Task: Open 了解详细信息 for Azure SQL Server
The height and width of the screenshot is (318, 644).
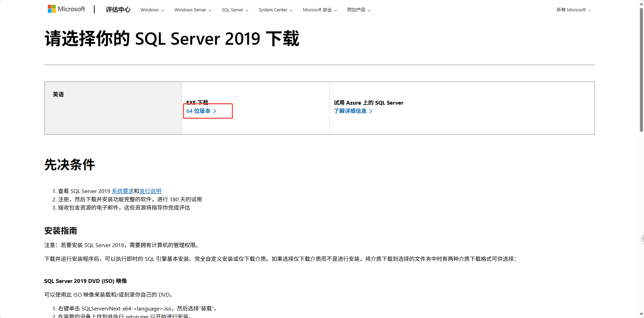Action: [x=350, y=111]
